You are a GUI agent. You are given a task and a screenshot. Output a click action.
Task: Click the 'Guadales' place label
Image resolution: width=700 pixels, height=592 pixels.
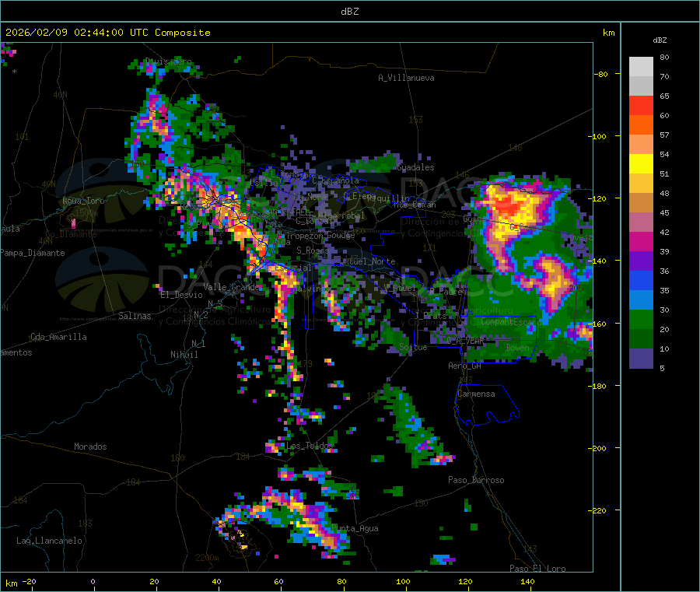[415, 167]
